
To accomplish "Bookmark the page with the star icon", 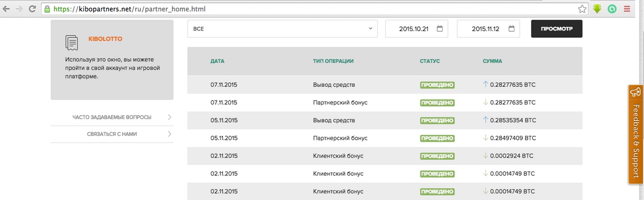I will coord(582,9).
